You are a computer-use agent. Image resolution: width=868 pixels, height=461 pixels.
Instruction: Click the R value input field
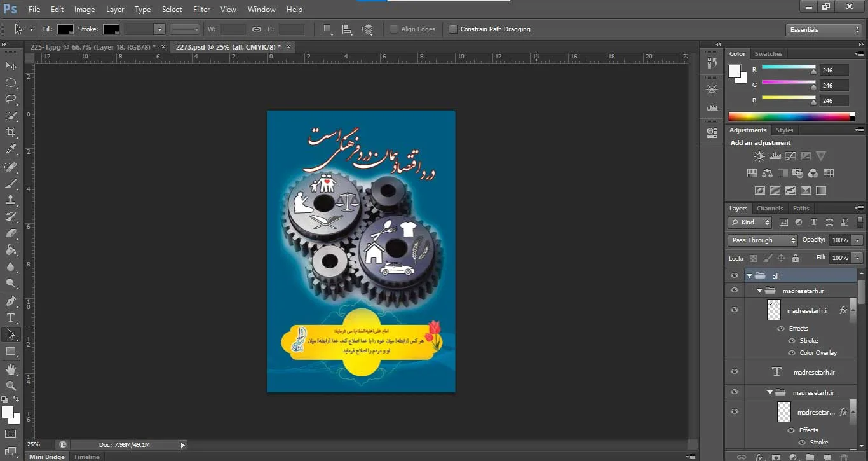pyautogui.click(x=834, y=70)
